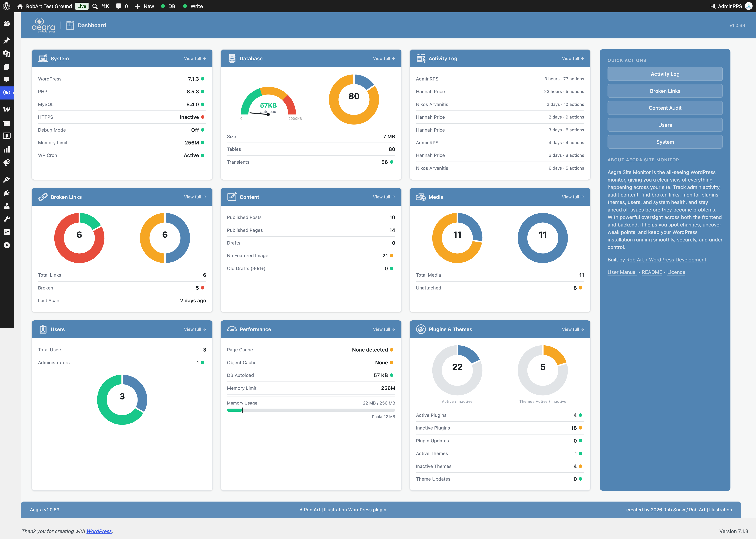Open the Media library sidebar icon
The image size is (756, 539).
[7, 54]
